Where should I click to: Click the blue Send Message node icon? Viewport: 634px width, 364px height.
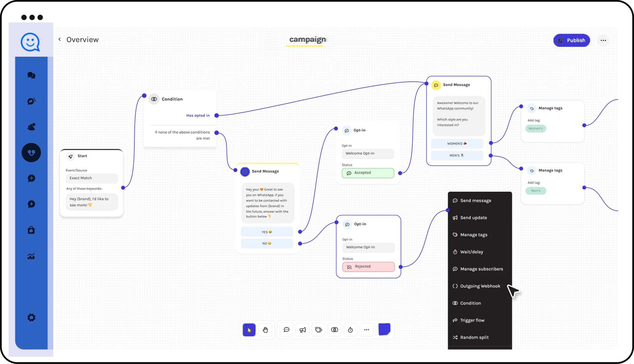point(245,172)
